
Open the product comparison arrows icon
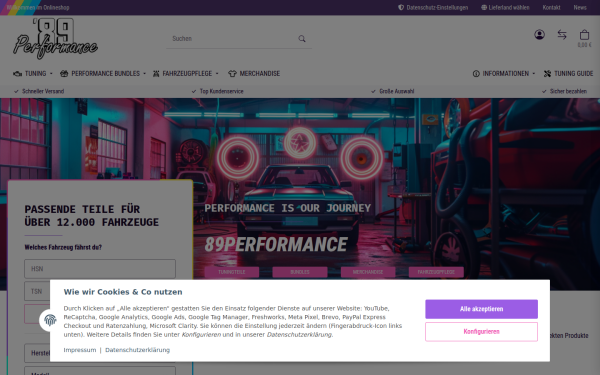[x=562, y=34]
